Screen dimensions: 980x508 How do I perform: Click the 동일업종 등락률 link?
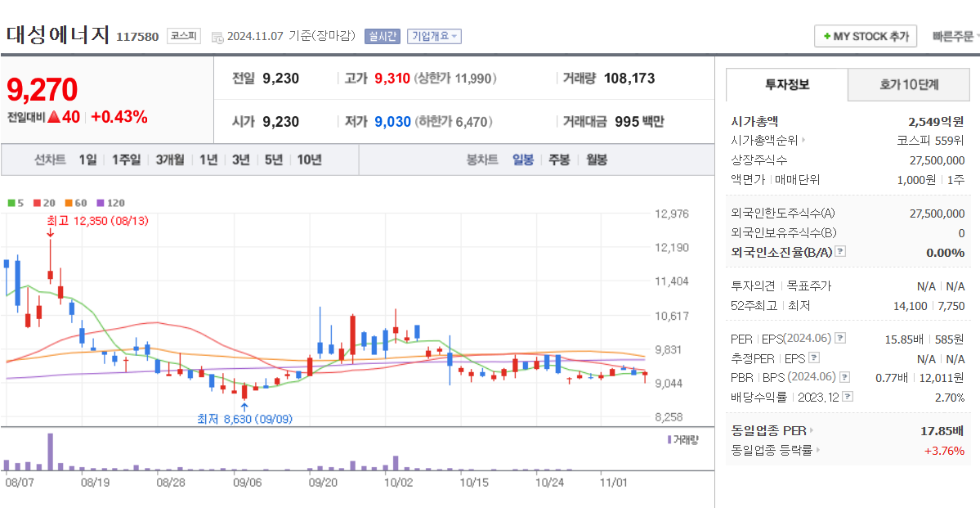(775, 450)
